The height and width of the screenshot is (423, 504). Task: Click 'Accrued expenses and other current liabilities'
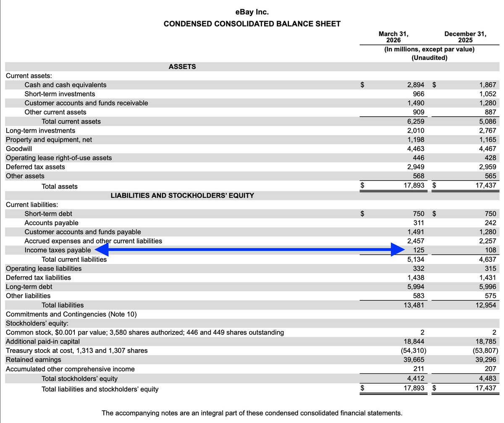point(93,241)
